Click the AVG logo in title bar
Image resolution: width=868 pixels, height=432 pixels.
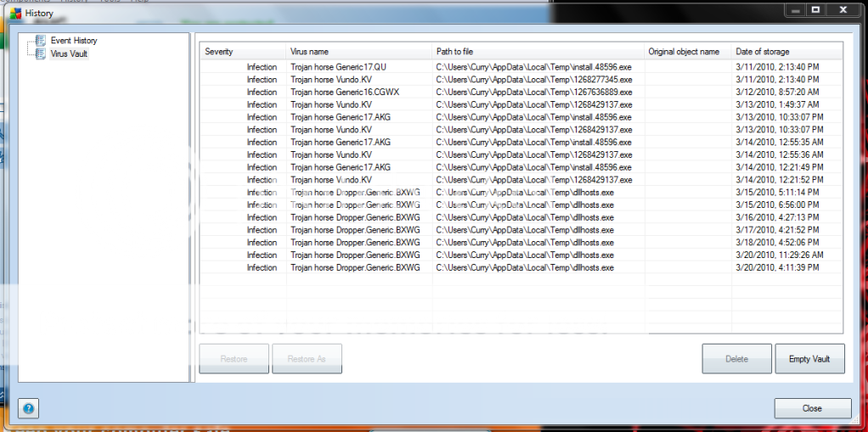tap(16, 14)
